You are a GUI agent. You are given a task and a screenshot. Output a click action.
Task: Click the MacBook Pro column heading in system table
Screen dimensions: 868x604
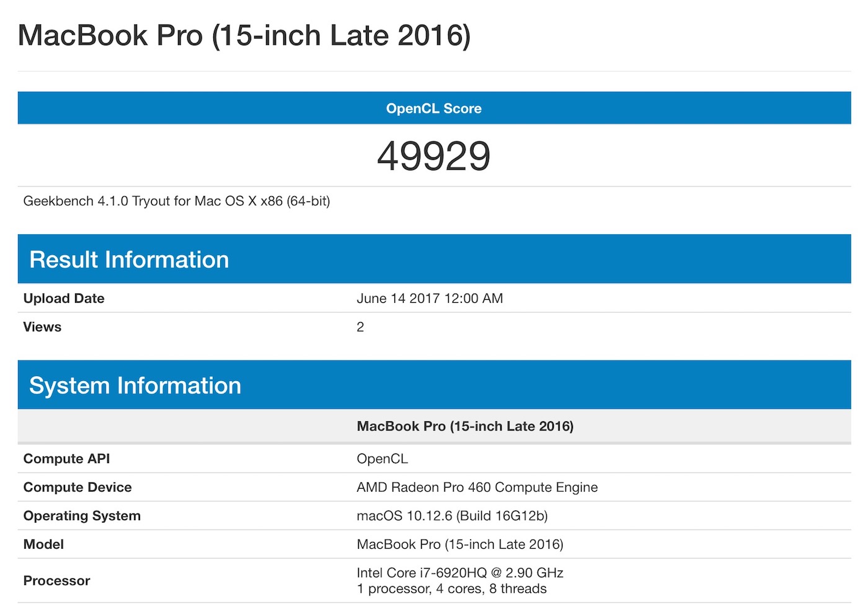[x=465, y=426]
